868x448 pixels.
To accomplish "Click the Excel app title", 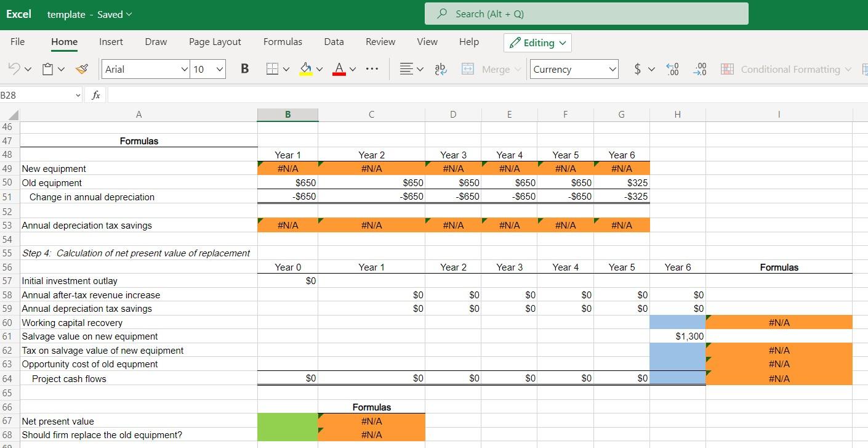I will tap(18, 14).
